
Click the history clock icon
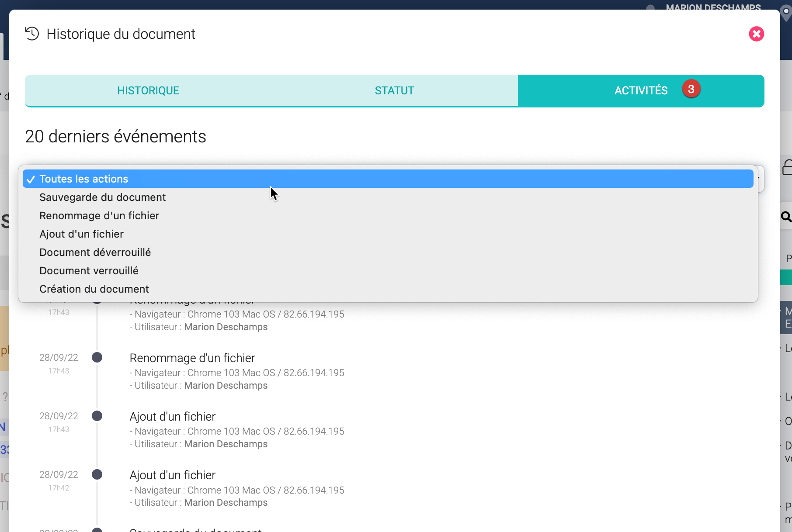point(32,34)
